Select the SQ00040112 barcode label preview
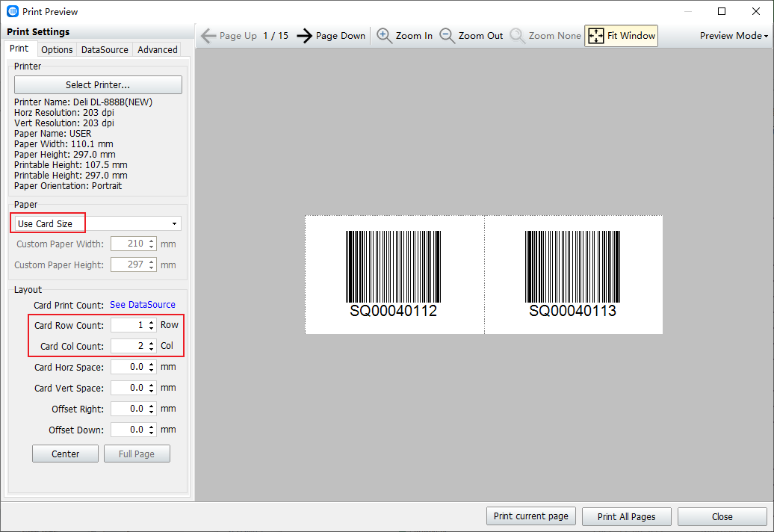 394,275
